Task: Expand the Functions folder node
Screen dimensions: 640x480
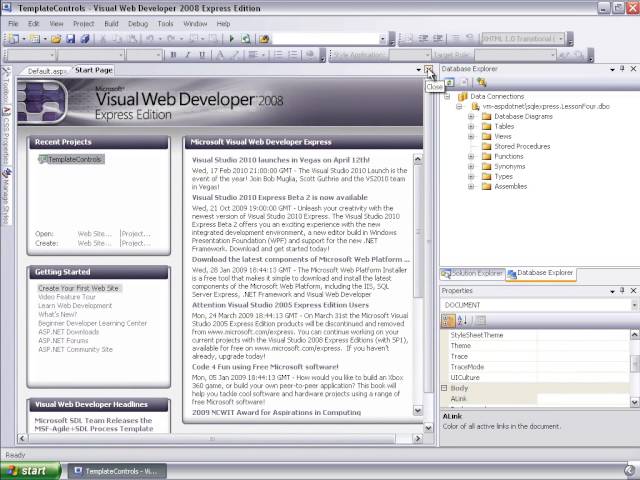Action: [471, 156]
